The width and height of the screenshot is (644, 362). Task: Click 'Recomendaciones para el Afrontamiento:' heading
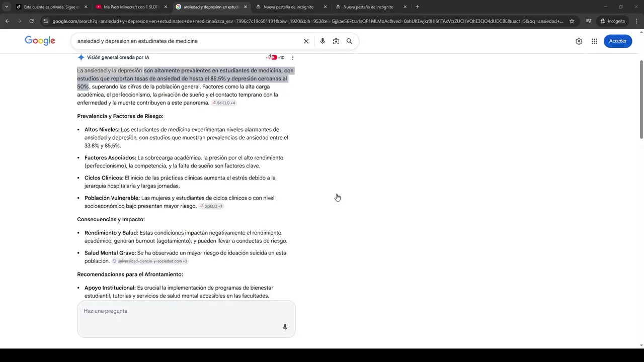(130, 275)
